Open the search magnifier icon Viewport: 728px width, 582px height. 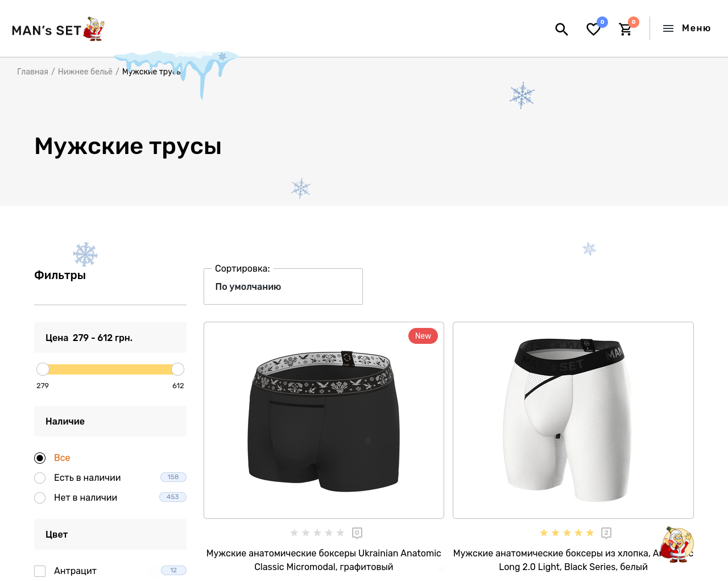561,29
